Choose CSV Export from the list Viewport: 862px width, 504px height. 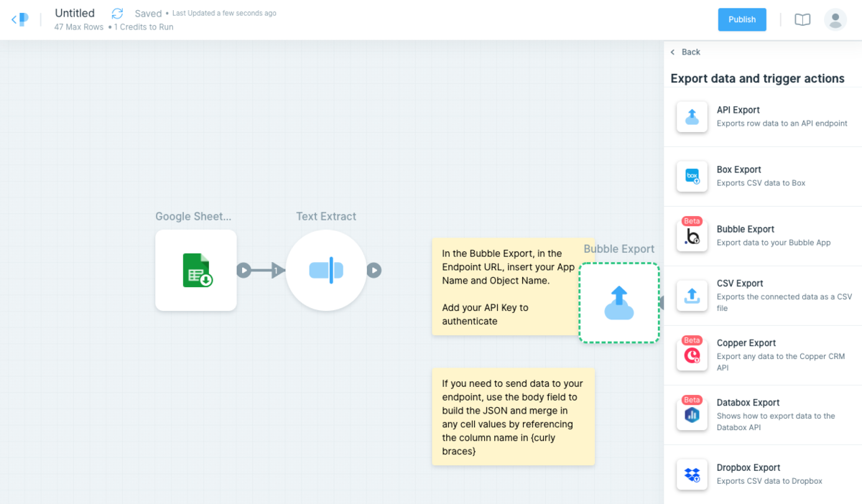point(763,295)
